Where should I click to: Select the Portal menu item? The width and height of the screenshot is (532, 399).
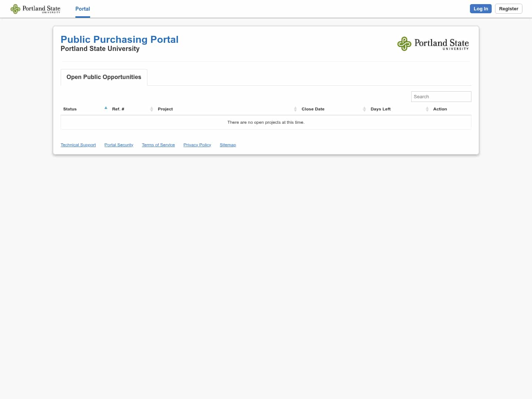tap(82, 9)
